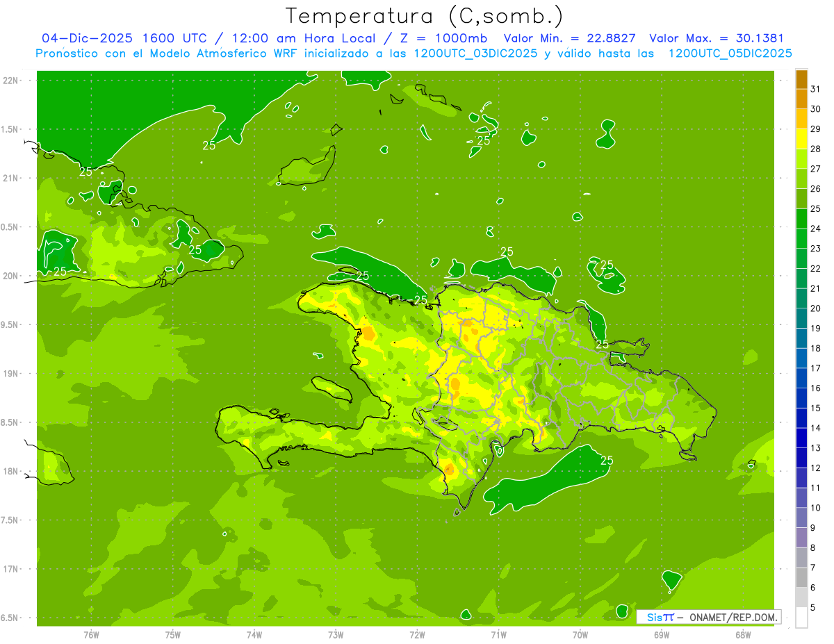Click the '28' label on the color scale

815,149
